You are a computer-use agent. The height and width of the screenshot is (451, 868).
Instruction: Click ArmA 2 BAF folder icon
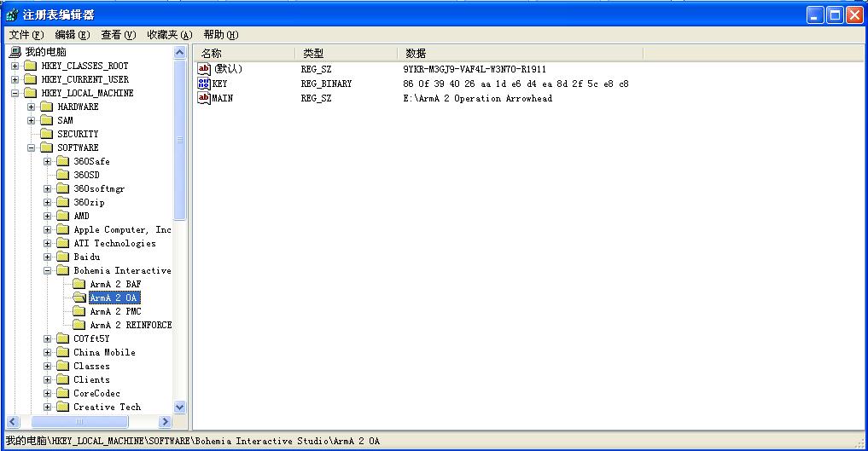79,284
